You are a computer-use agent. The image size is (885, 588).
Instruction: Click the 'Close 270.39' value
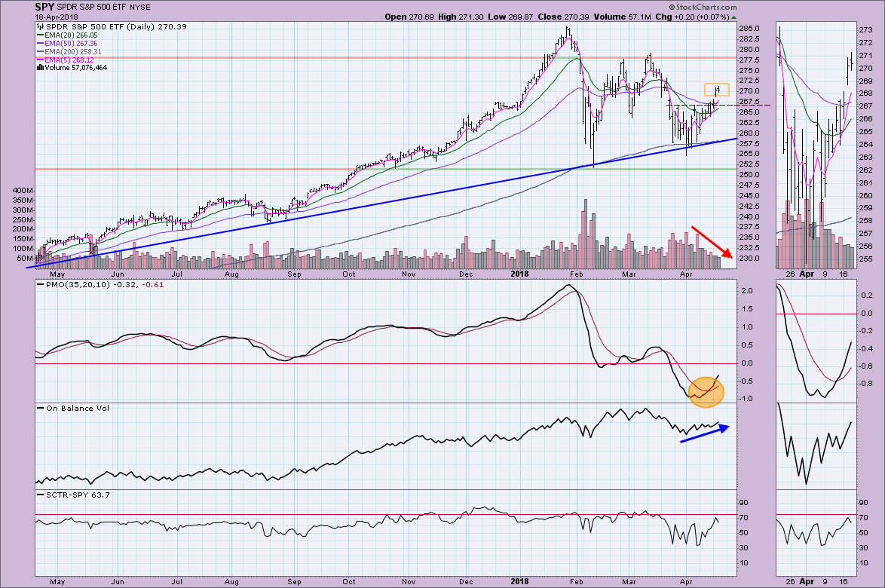tap(562, 17)
